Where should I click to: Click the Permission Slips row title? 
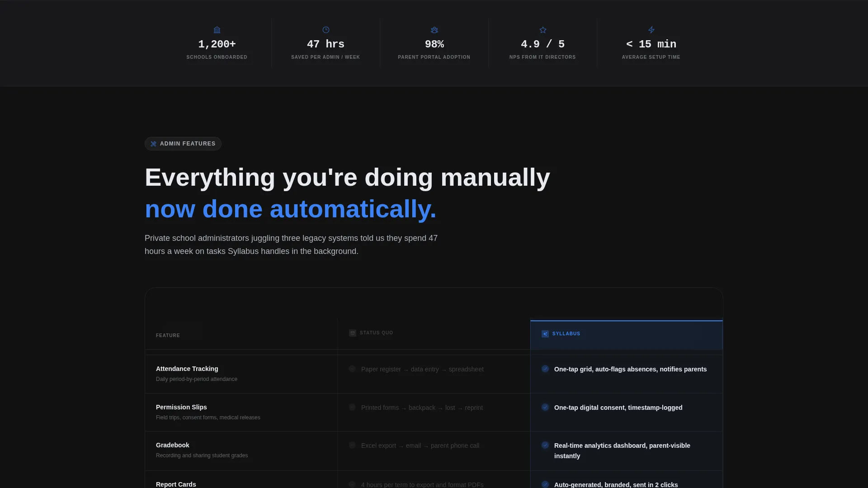(181, 407)
